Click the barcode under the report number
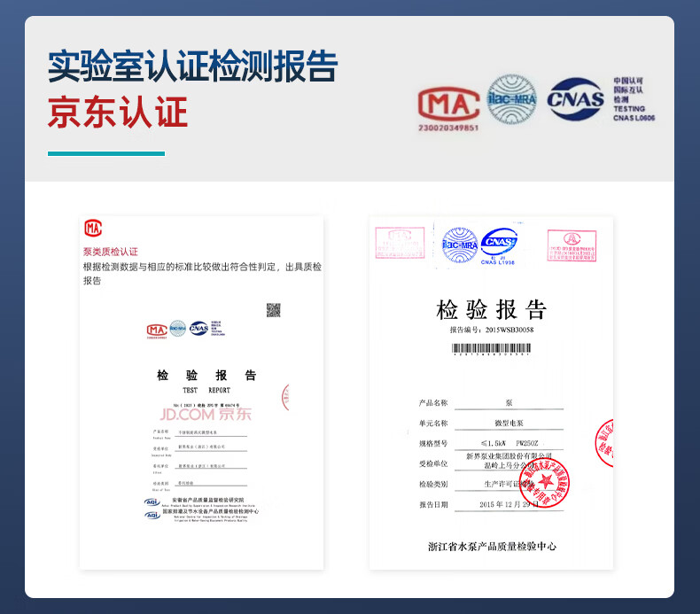Viewport: 700px width, 614px height. tap(491, 350)
